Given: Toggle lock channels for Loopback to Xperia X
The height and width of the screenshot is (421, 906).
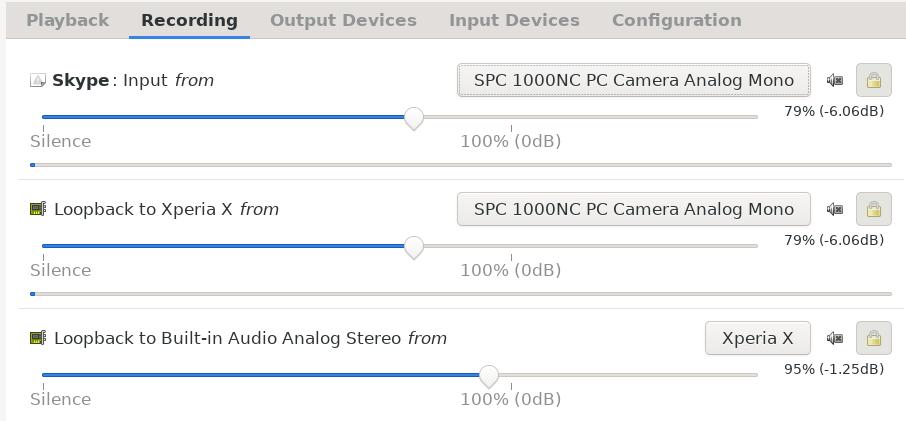Looking at the screenshot, I should [x=874, y=209].
